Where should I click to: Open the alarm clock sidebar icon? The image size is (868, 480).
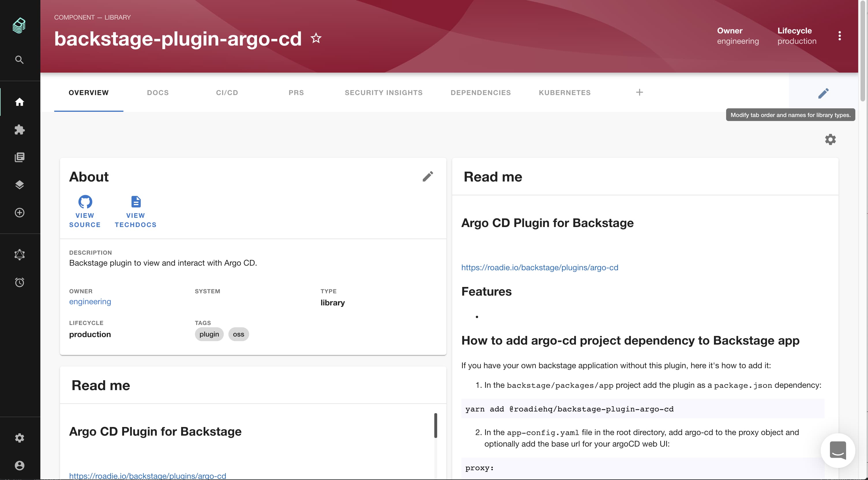coord(20,282)
